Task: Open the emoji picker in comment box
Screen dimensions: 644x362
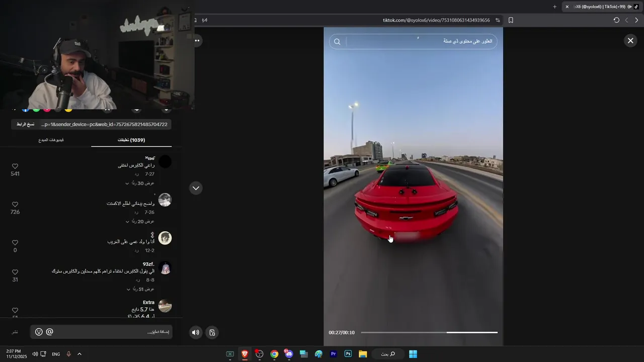Action: click(39, 332)
